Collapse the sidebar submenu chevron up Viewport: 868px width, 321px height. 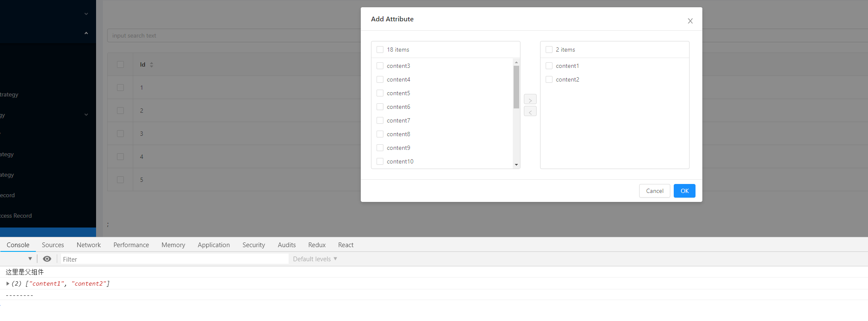click(86, 33)
